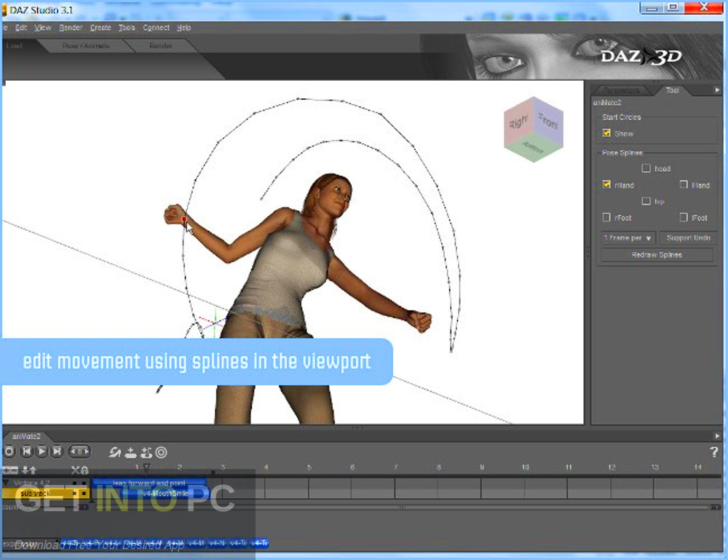This screenshot has height=560, width=728.
Task: Click the timeline playhead marker near frame 1
Action: click(x=146, y=467)
